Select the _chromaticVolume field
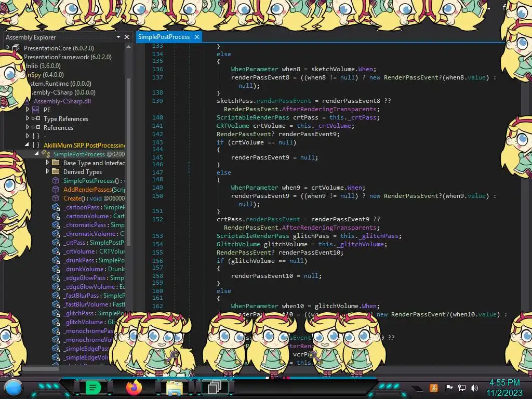This screenshot has width=532, height=399. (x=94, y=233)
